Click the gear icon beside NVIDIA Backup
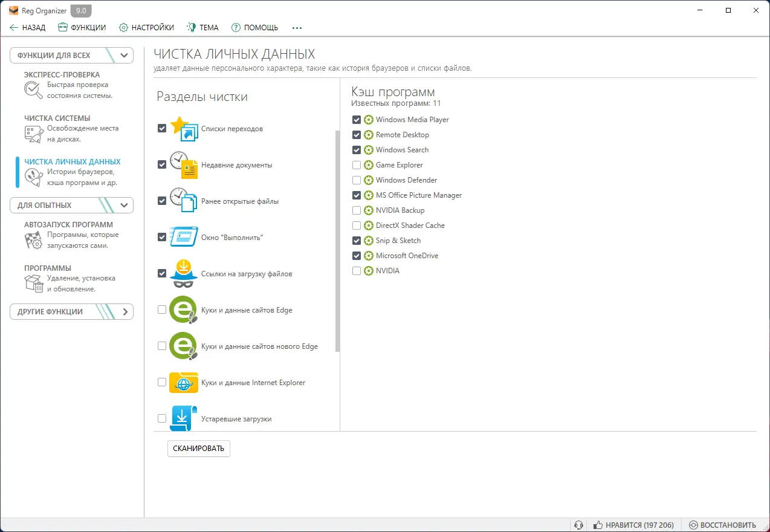770x532 pixels. pyautogui.click(x=369, y=210)
